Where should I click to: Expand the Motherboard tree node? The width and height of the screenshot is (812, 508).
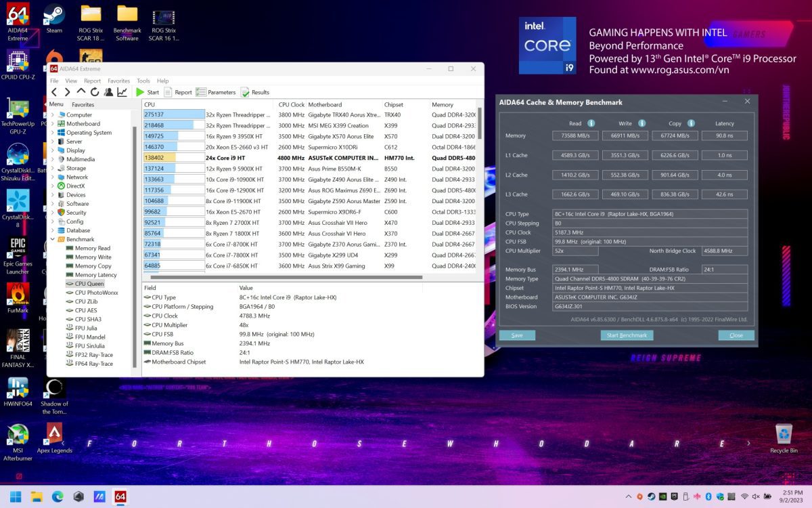pos(53,124)
